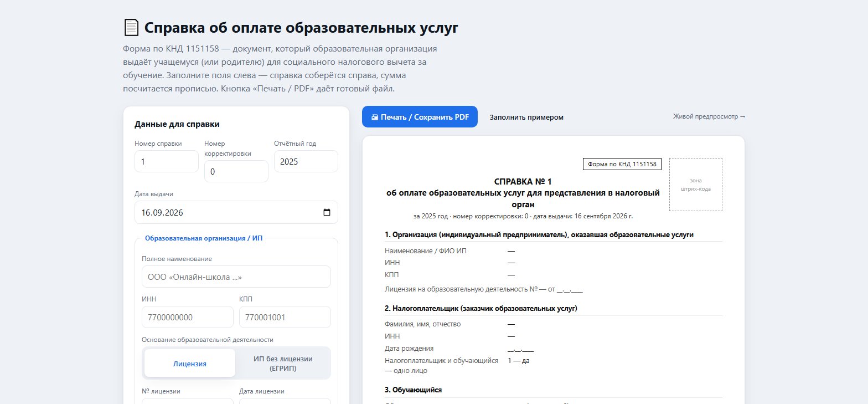868x404 pixels.
Task: Click the Основание образовательной деятельности label
Action: (x=208, y=340)
